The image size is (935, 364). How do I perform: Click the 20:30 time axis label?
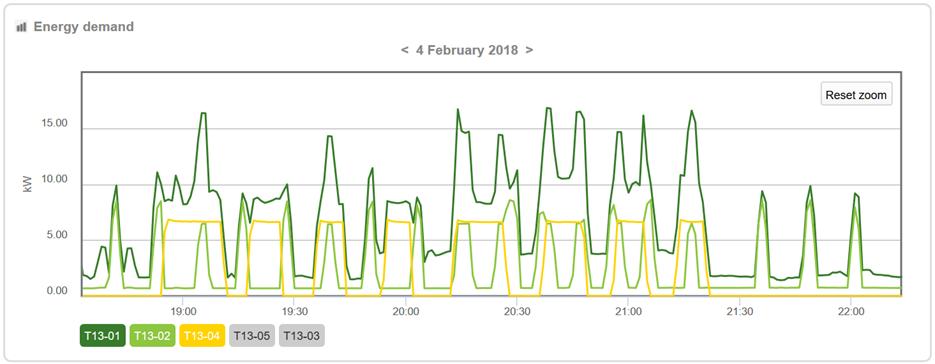(517, 311)
